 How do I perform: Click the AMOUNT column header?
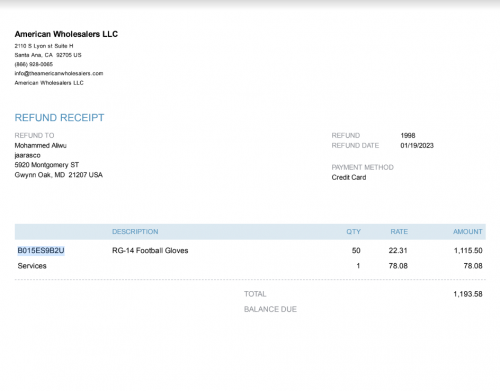468,232
